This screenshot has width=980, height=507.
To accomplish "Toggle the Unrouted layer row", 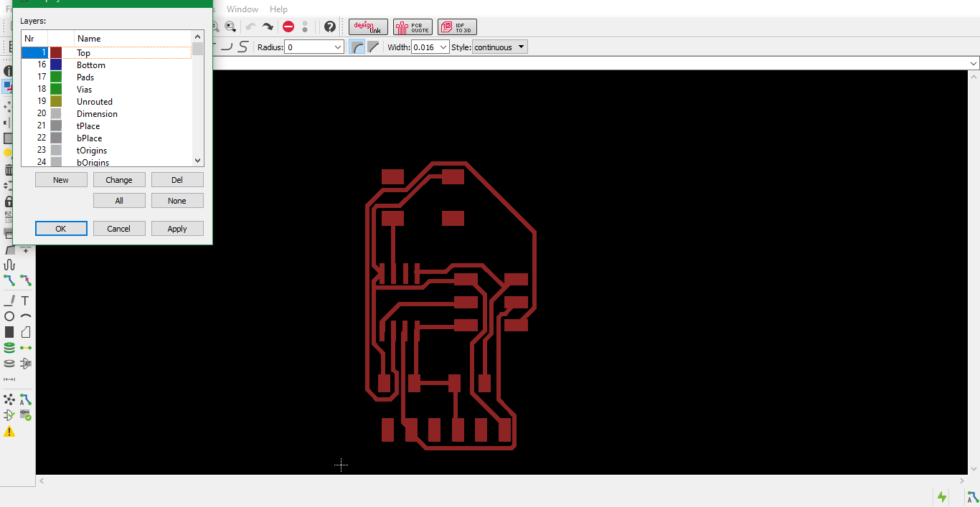I will [x=106, y=102].
